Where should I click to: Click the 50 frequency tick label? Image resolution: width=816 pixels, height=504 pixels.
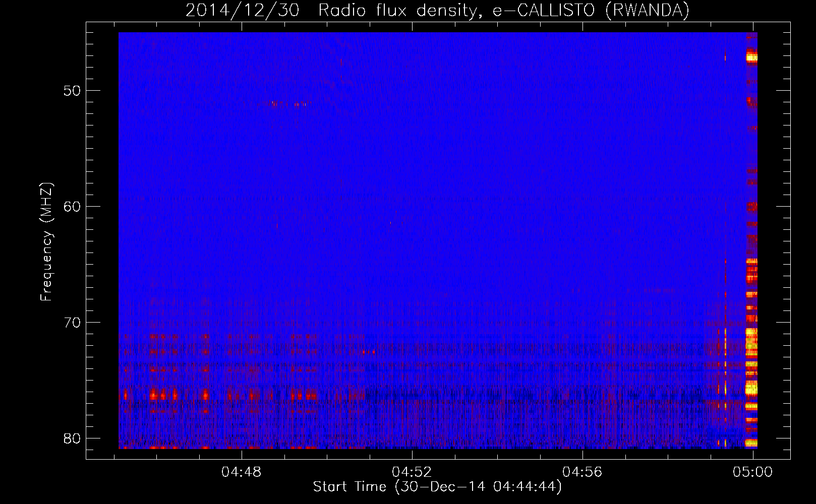tap(72, 91)
